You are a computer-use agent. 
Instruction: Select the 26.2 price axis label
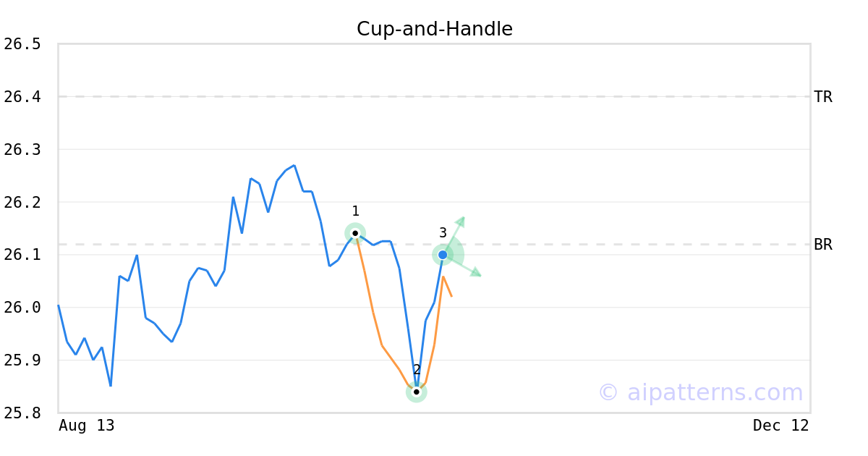(x=22, y=202)
